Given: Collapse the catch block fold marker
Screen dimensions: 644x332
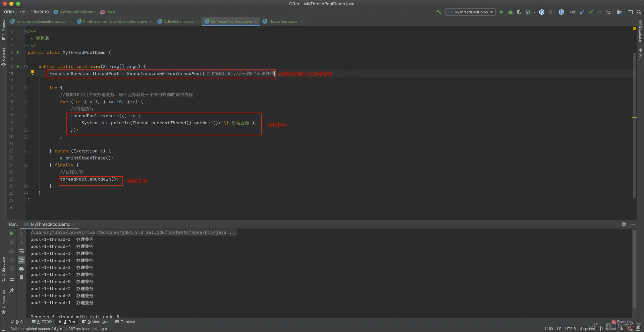Looking at the screenshot, I should [x=26, y=151].
